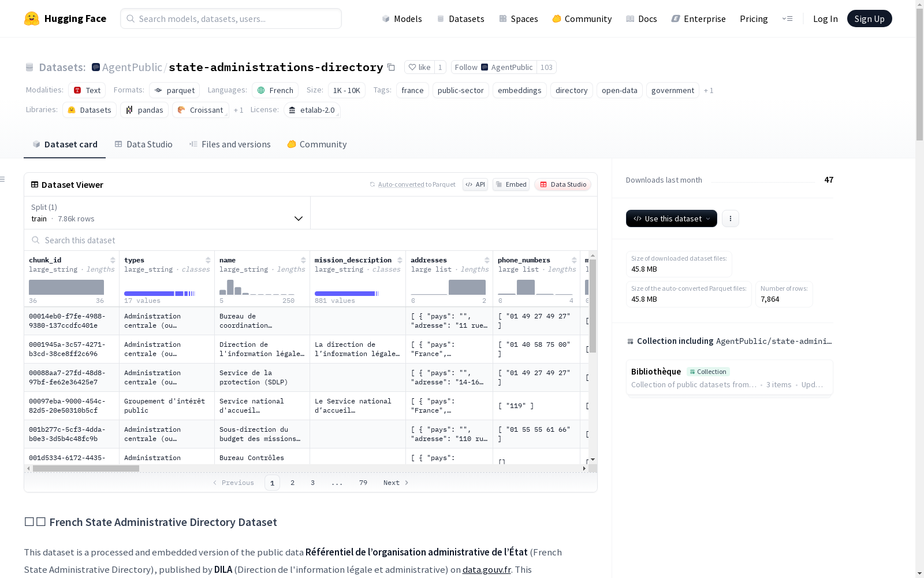Go to Datasets in top navigation
Viewport: 924px width, 578px height.
tap(460, 18)
